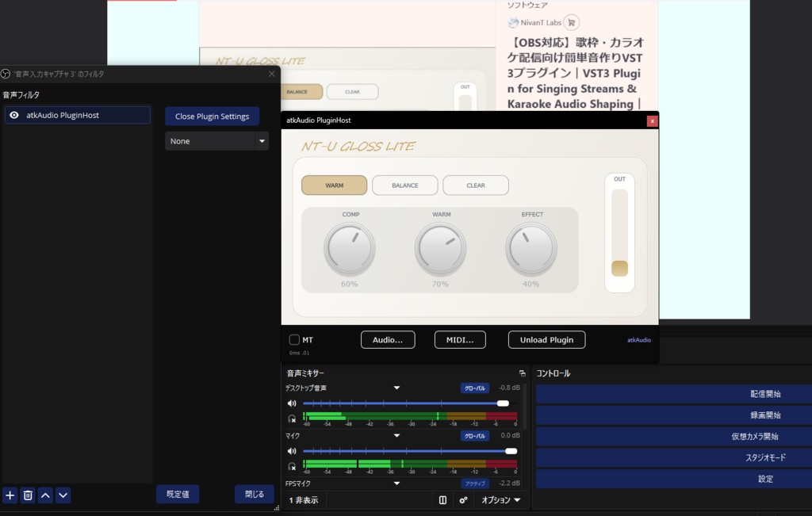Expand FPSマイク source dropdown arrow
This screenshot has width=812, height=516.
(396, 484)
